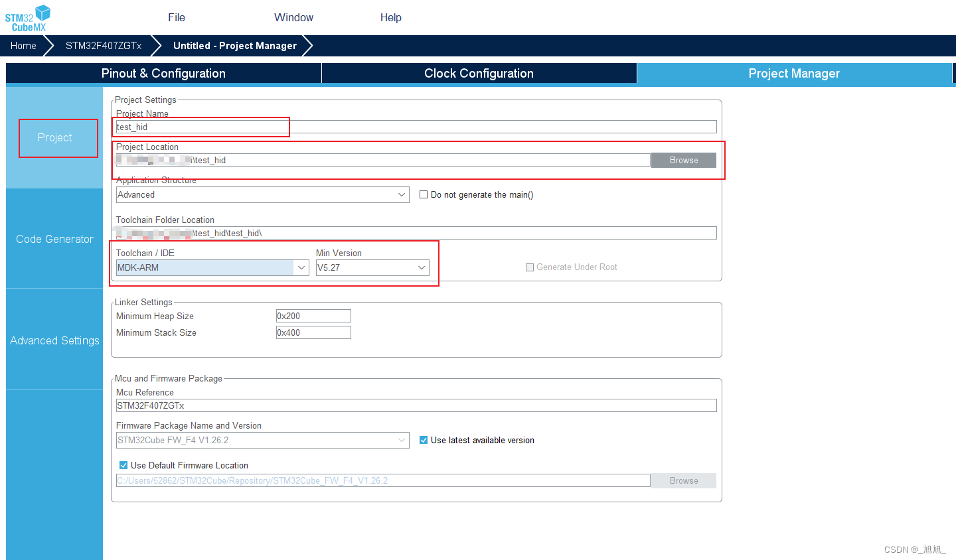The height and width of the screenshot is (560, 956).
Task: Switch to Project Manager tab
Action: click(794, 73)
